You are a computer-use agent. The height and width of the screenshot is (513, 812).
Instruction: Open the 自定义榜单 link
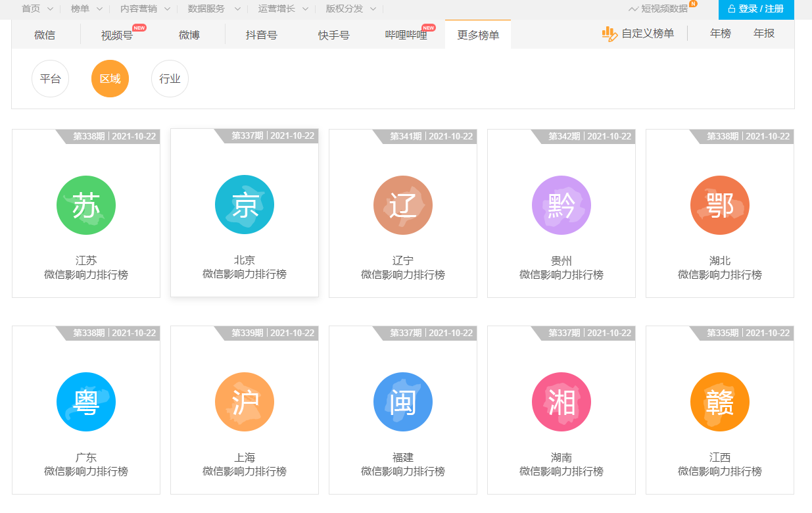click(648, 34)
